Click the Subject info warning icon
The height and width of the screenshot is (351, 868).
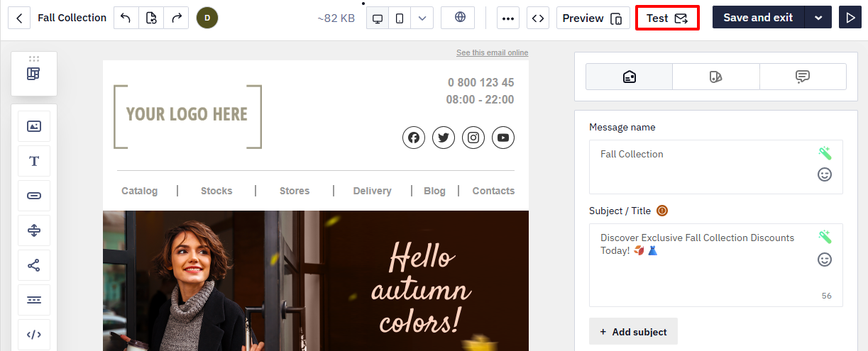(x=662, y=211)
